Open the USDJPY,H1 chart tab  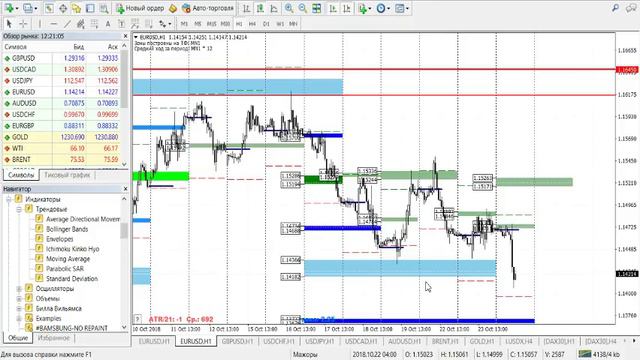(320, 341)
